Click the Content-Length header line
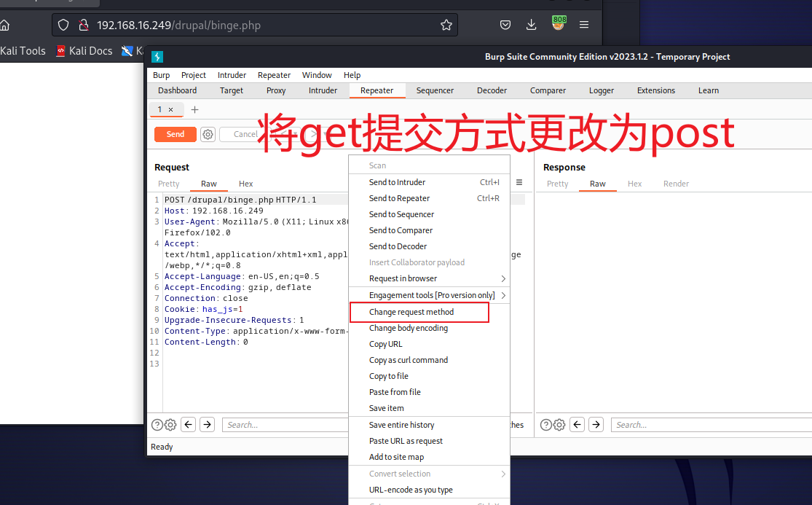Viewport: 812px width, 505px height. (206, 342)
